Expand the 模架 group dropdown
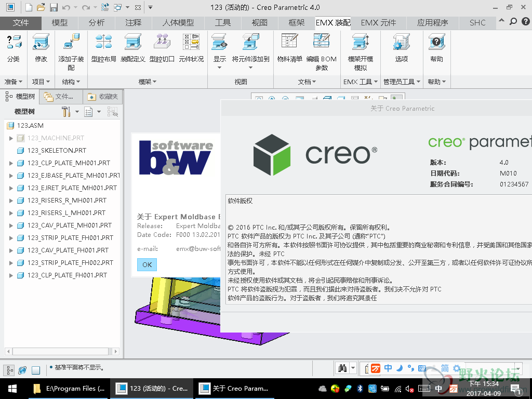The height and width of the screenshot is (399, 532). 155,82
